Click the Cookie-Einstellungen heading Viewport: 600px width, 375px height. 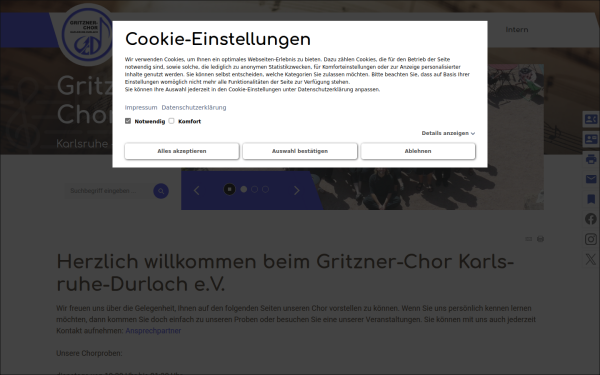pos(218,39)
